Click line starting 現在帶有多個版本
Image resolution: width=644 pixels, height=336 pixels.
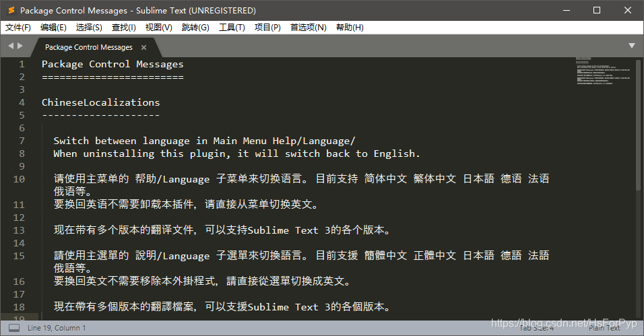point(222,307)
